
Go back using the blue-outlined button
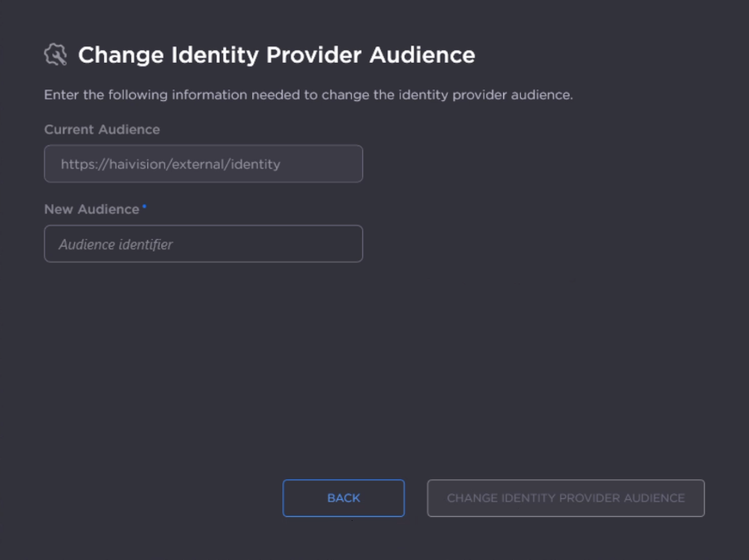[343, 498]
